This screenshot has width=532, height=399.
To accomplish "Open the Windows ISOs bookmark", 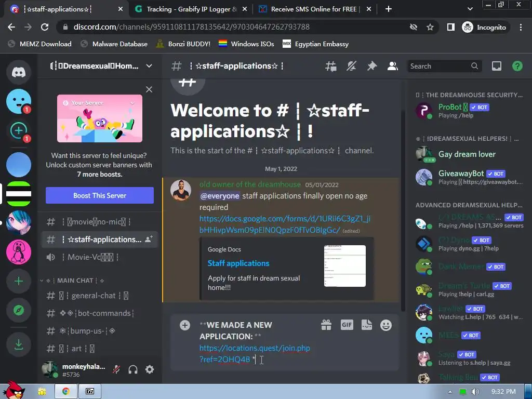I will pos(246,44).
